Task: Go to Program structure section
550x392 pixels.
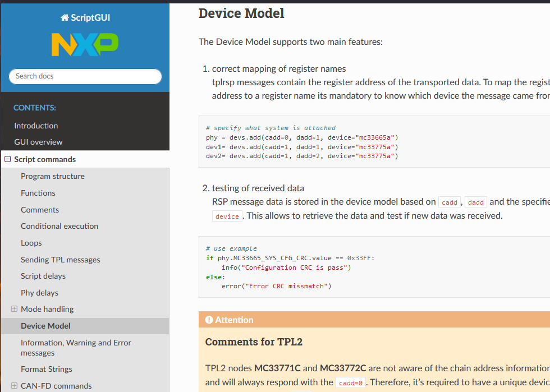Action: coord(53,176)
